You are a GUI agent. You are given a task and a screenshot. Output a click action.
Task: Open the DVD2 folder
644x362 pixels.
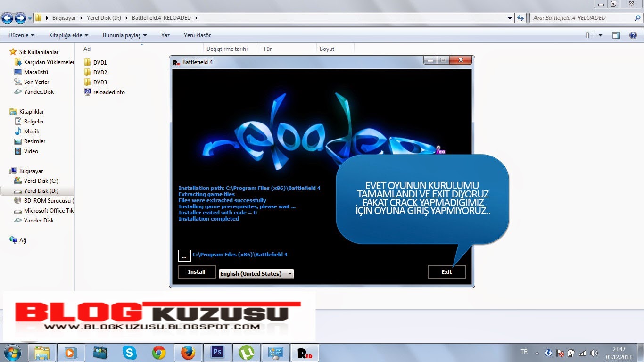pos(95,72)
